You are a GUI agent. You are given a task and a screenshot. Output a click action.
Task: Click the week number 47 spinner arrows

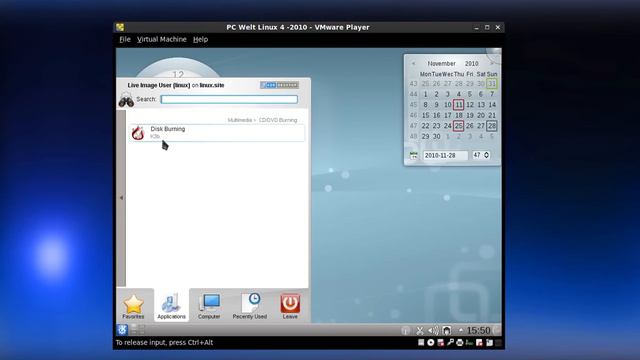[486, 155]
